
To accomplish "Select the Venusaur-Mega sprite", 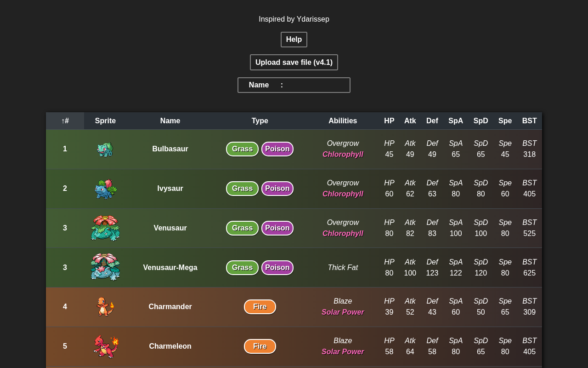I will (x=105, y=267).
